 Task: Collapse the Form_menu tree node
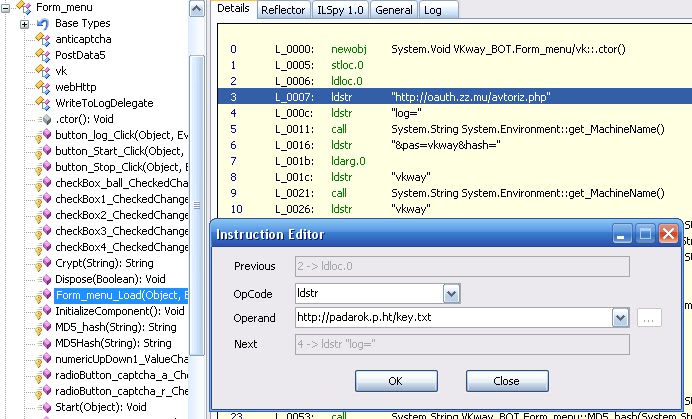(x=6, y=8)
